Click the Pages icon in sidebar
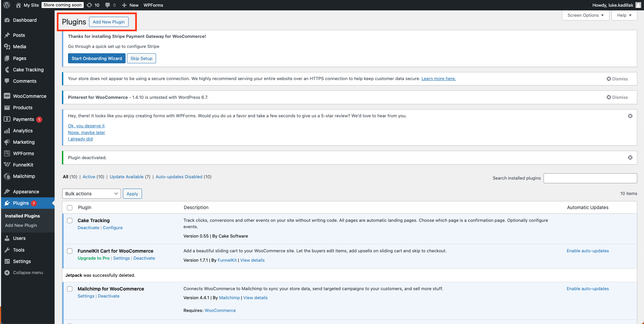Image resolution: width=644 pixels, height=324 pixels. click(7, 58)
